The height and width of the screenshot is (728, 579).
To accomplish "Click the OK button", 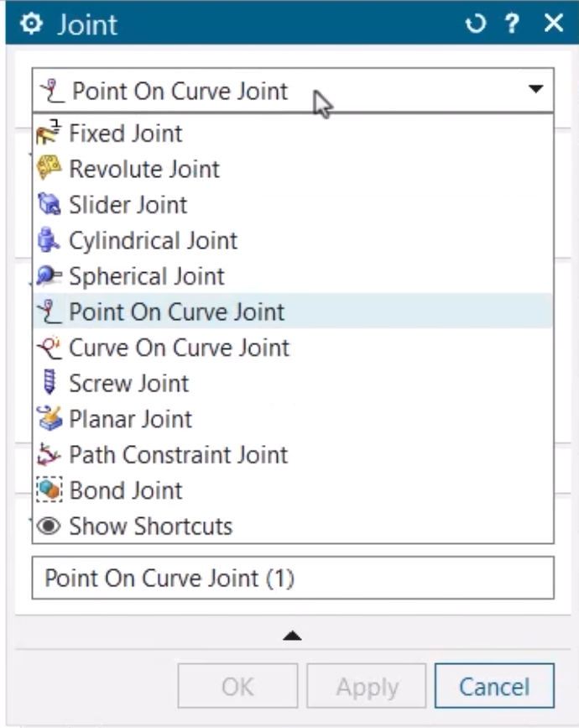I will coord(237,688).
